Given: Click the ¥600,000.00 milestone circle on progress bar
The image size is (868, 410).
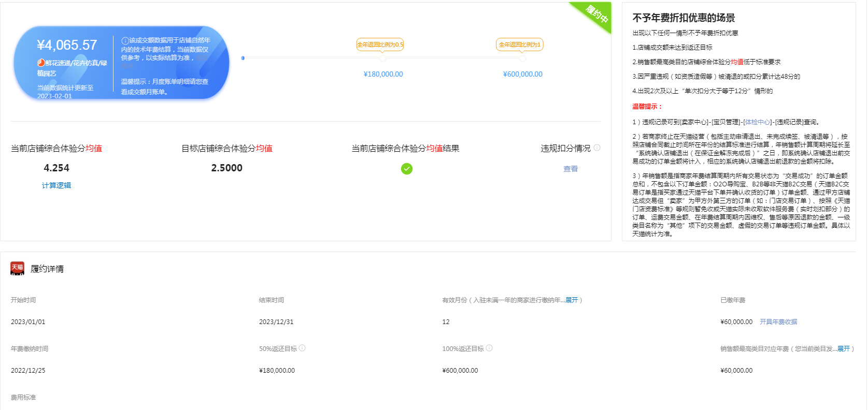Looking at the screenshot, I should [522, 58].
